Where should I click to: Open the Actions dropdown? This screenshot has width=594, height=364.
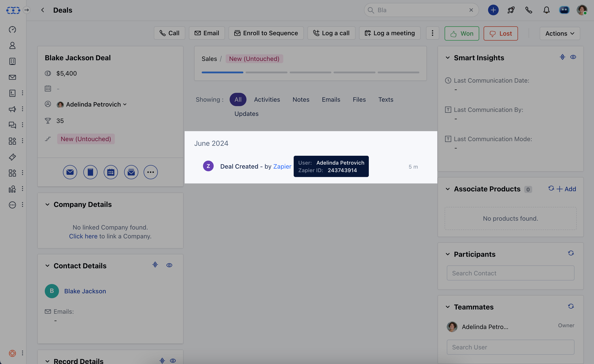[560, 33]
